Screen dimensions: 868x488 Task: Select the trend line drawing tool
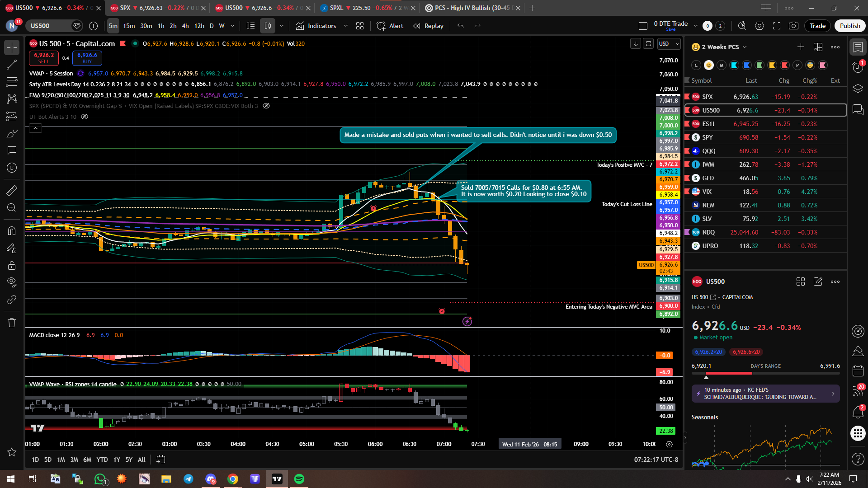pyautogui.click(x=12, y=65)
